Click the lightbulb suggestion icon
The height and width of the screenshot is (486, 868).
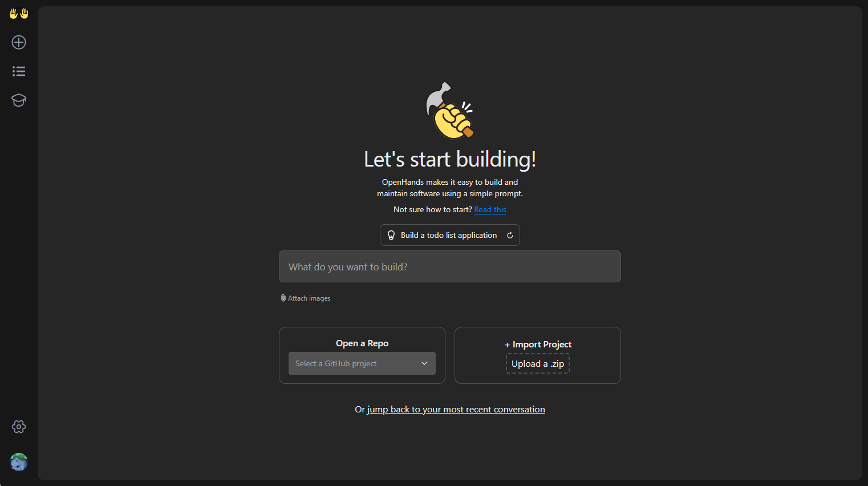(391, 235)
